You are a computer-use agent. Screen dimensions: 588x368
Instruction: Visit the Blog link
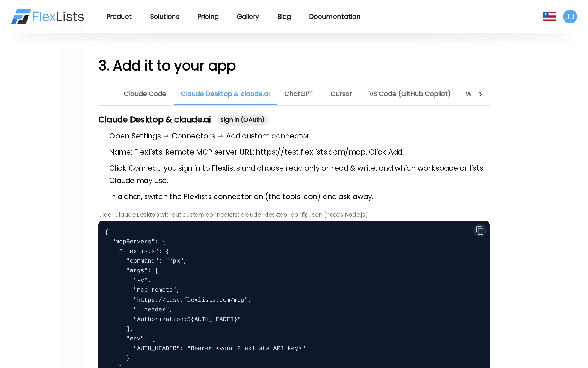coord(284,17)
